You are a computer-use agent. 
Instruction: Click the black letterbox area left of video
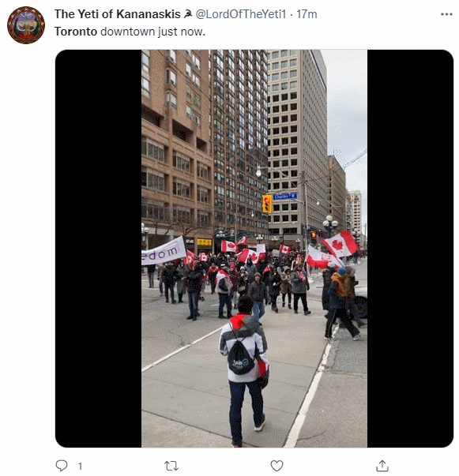click(x=99, y=249)
